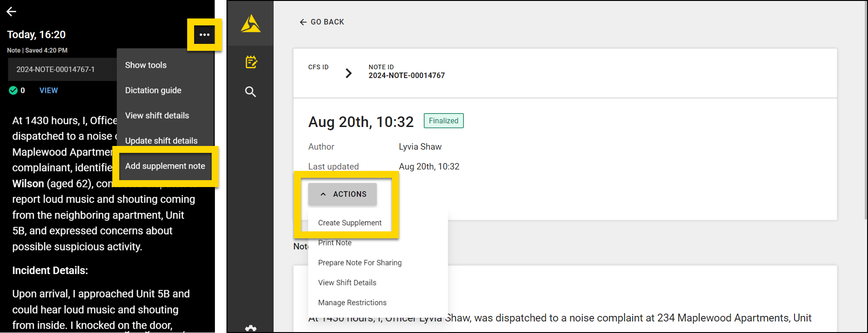Click the GO BACK link

click(x=322, y=22)
